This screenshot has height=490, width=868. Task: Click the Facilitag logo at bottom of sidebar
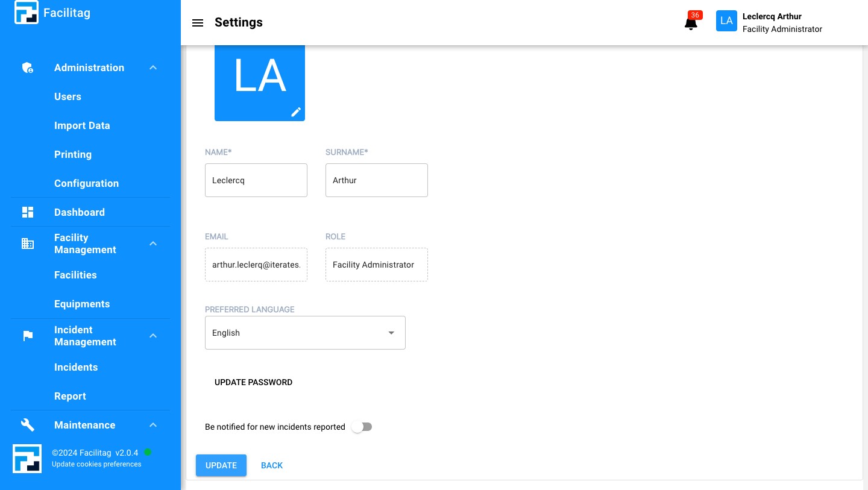tap(27, 459)
